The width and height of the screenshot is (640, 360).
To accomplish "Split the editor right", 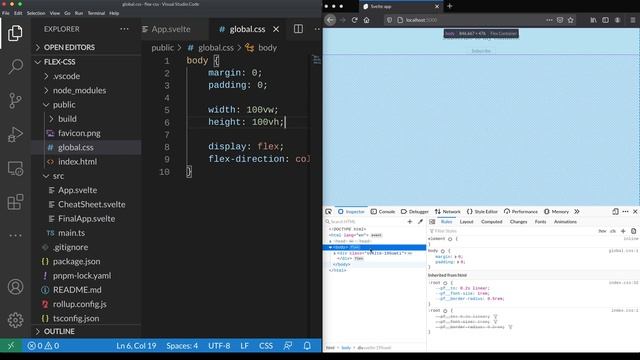I will coord(298,29).
